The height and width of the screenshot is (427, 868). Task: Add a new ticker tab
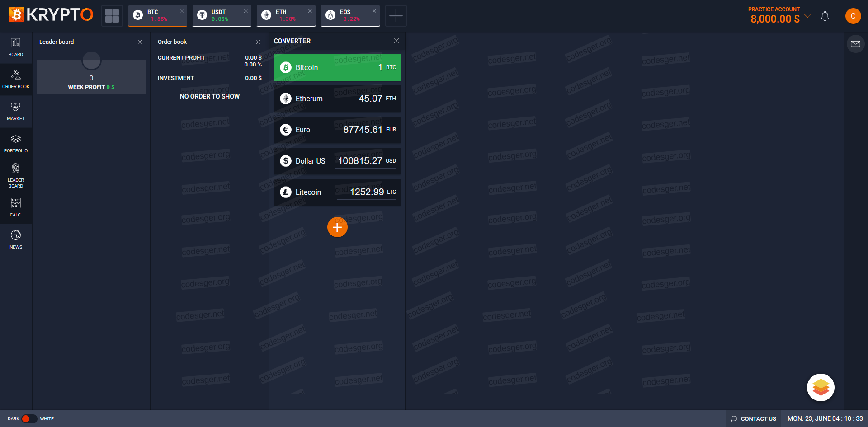pyautogui.click(x=396, y=16)
